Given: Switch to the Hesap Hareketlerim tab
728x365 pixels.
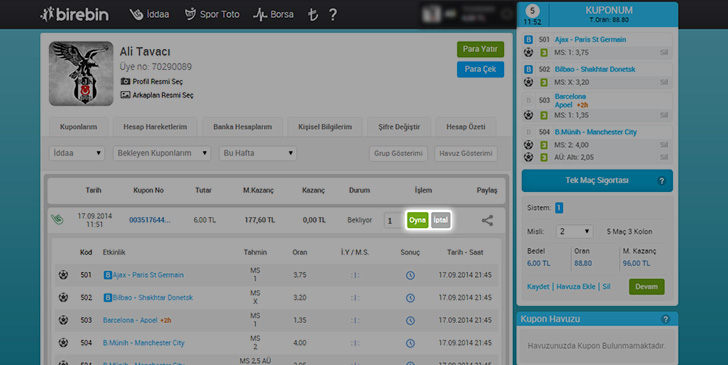Looking at the screenshot, I should click(x=155, y=127).
